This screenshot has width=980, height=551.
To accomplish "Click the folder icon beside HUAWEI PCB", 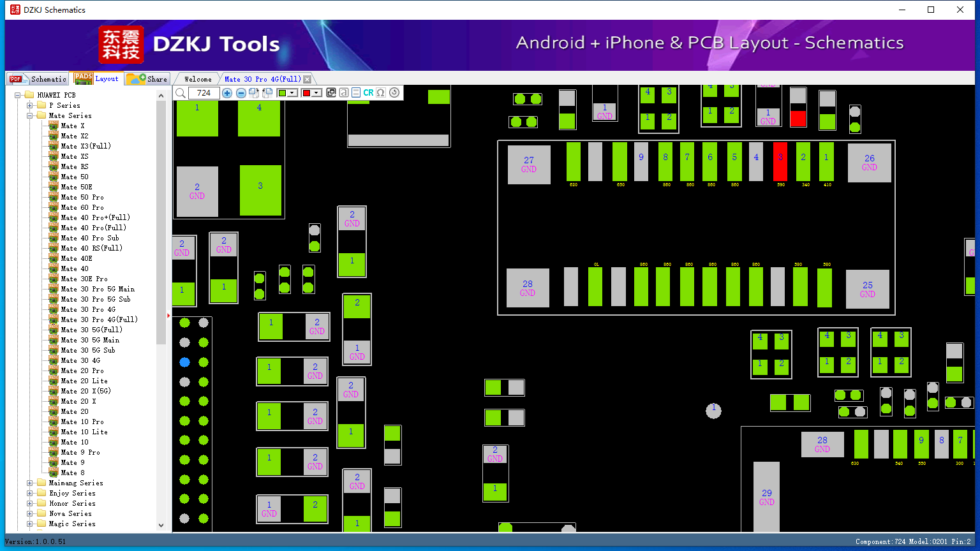I will click(x=29, y=95).
